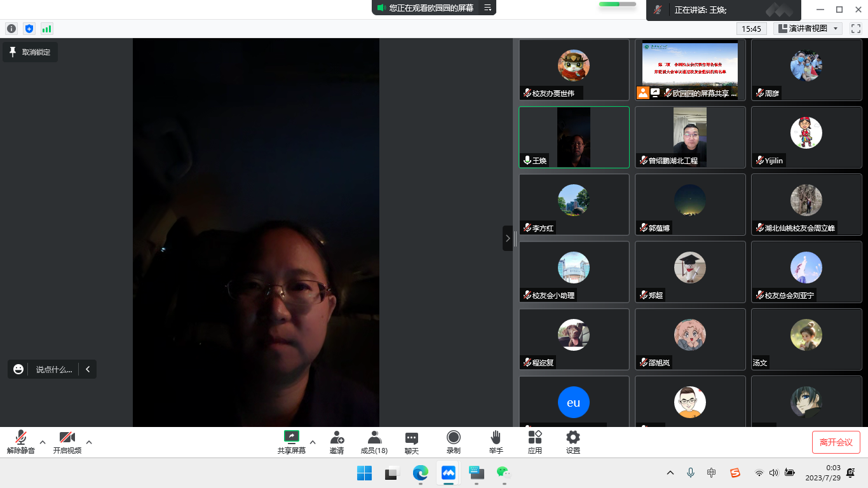Unmute microphone via 解除静音
The height and width of the screenshot is (488, 868).
(x=21, y=442)
